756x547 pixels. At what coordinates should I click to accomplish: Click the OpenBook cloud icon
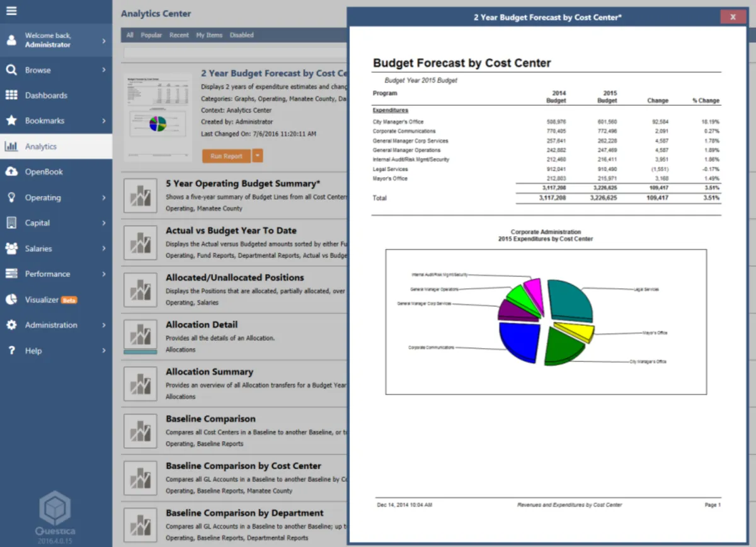[x=11, y=171]
